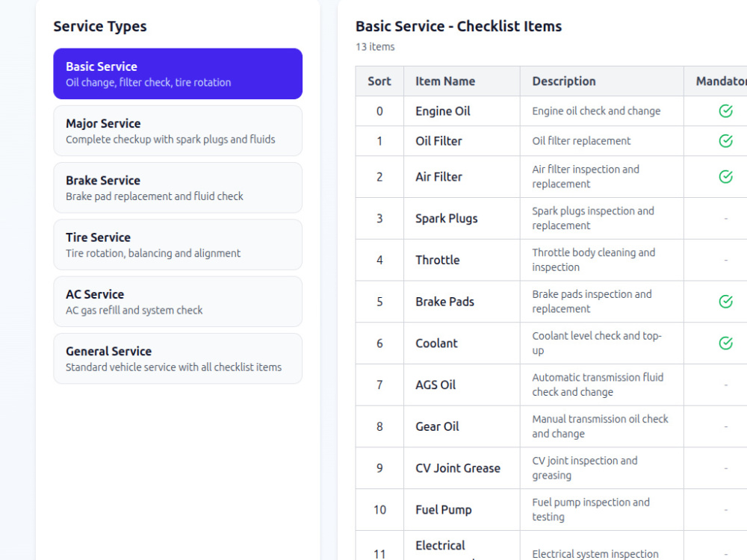Click the Engine Oil mandatory check icon

[725, 111]
